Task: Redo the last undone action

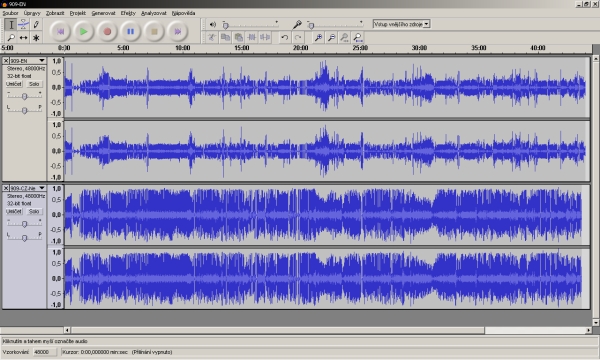Action: pyautogui.click(x=298, y=37)
